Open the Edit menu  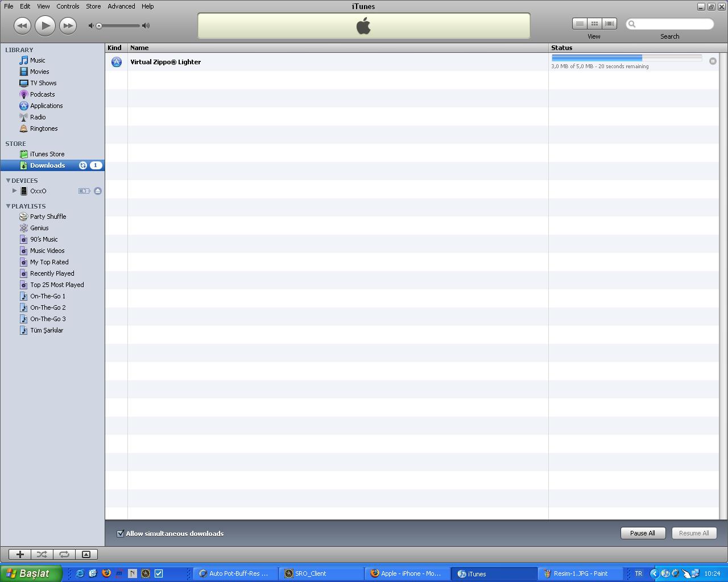pos(25,6)
